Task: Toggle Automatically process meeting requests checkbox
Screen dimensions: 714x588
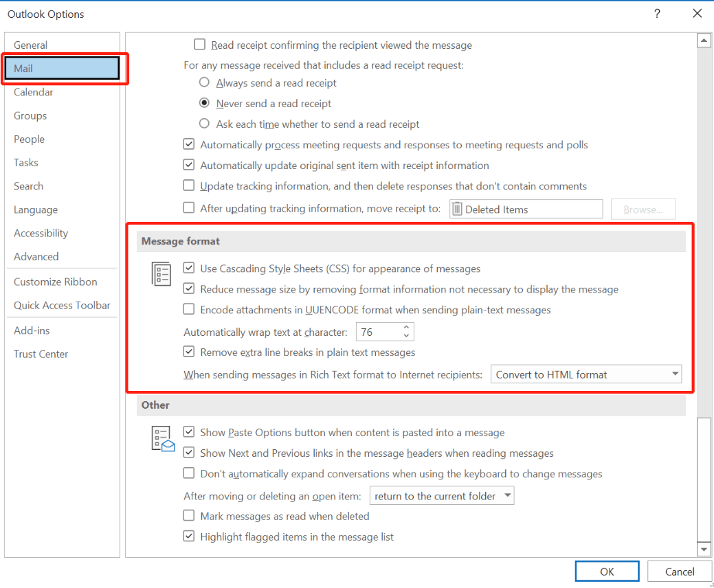Action: 188,144
